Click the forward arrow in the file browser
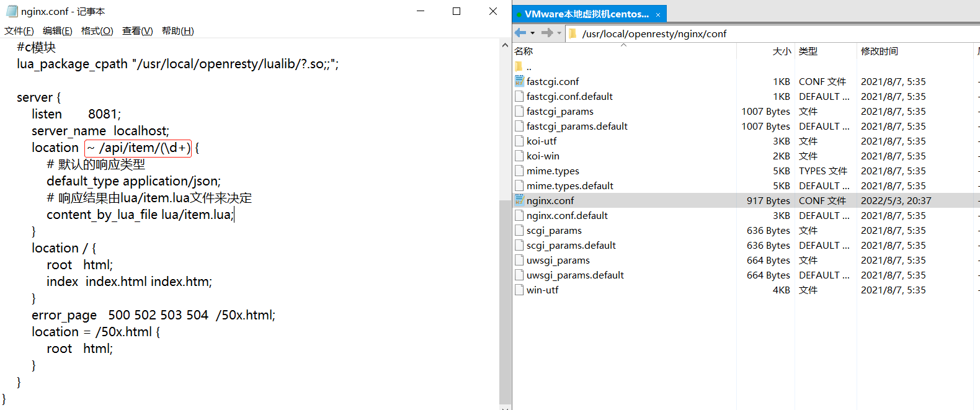Screen dimensions: 980x410 click(x=547, y=33)
